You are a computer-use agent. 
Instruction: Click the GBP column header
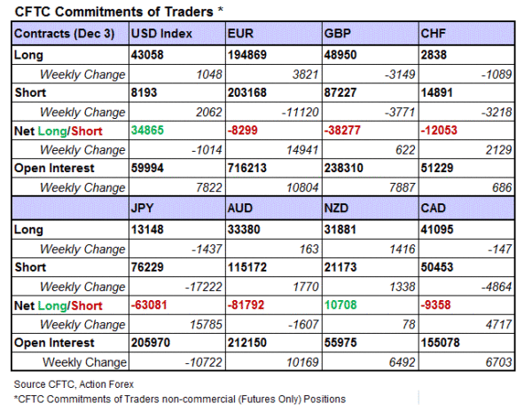[x=338, y=36]
